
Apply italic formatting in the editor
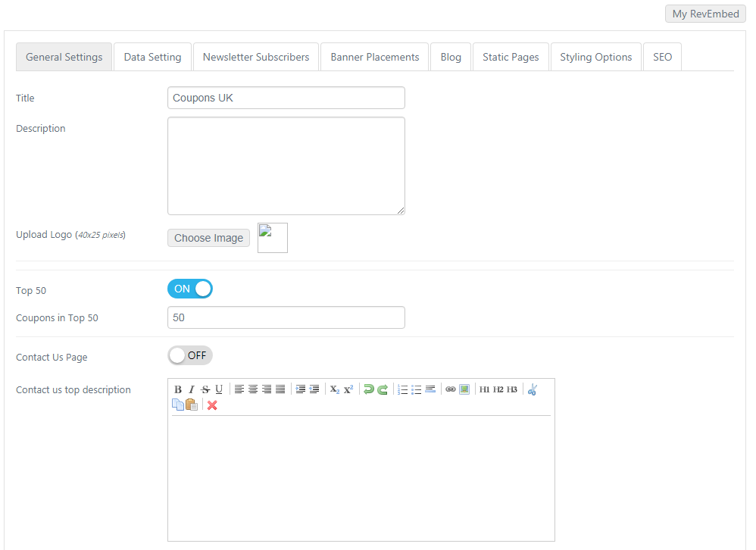[x=192, y=389]
